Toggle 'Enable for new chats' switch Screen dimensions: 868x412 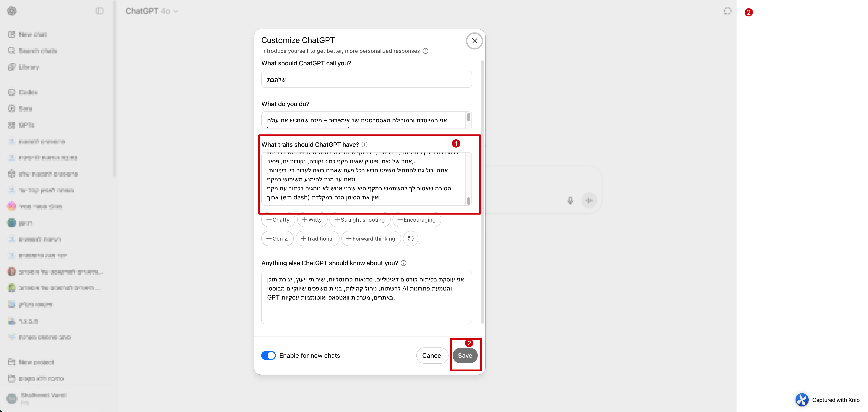pyautogui.click(x=269, y=356)
